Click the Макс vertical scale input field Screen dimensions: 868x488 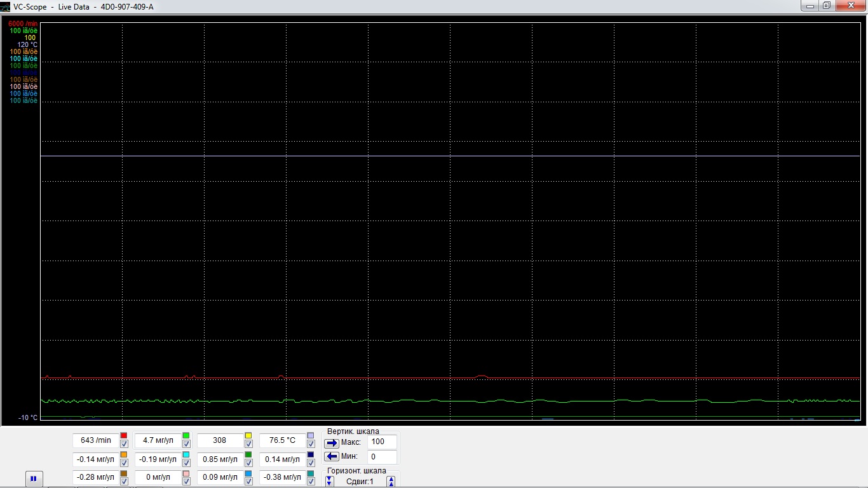click(x=383, y=442)
